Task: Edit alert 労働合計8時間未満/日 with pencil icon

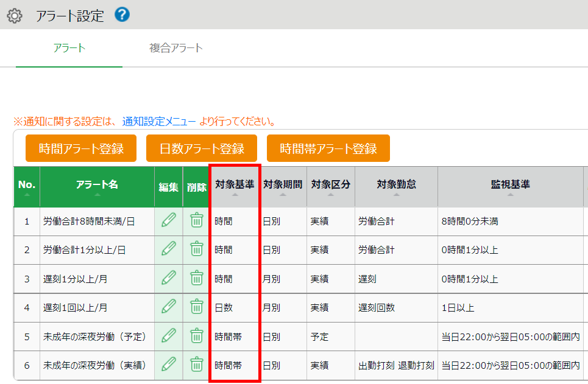Action: [169, 220]
